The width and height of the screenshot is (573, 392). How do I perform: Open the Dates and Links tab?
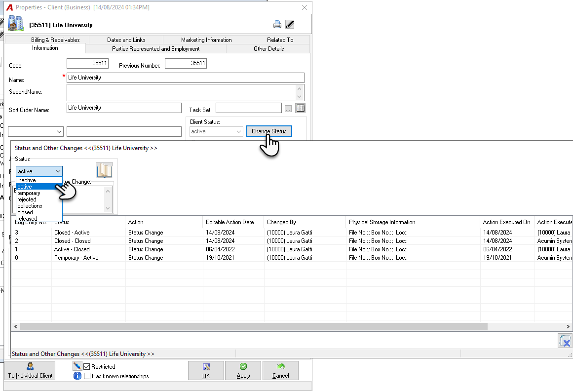tap(126, 40)
